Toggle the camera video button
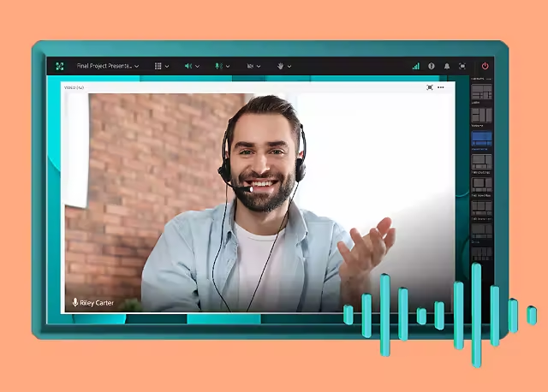 (x=250, y=66)
